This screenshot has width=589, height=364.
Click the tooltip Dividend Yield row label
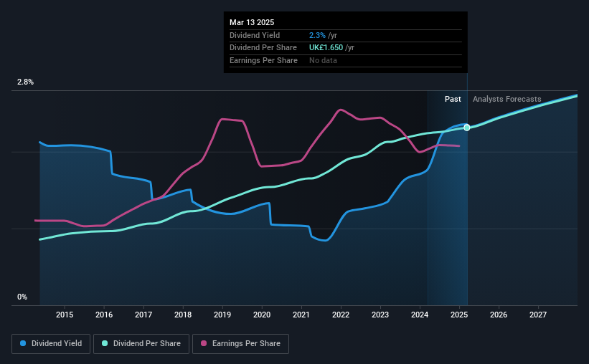coord(255,35)
